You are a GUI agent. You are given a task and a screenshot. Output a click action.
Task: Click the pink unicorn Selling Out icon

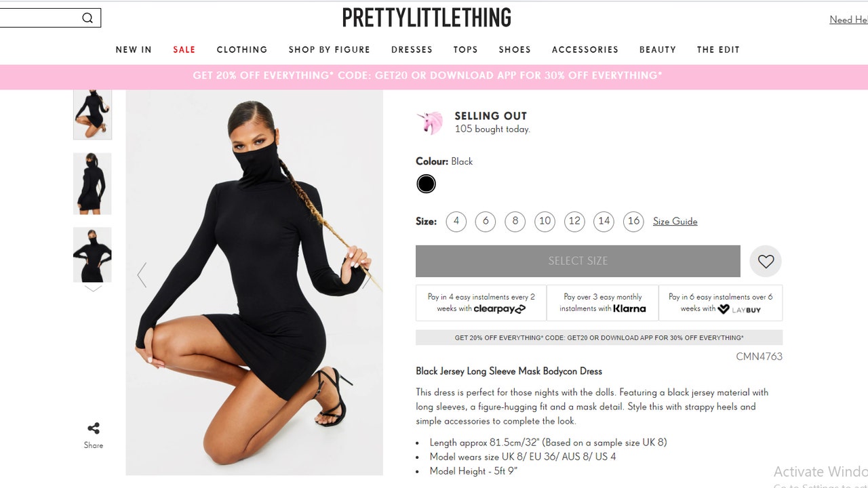(429, 123)
